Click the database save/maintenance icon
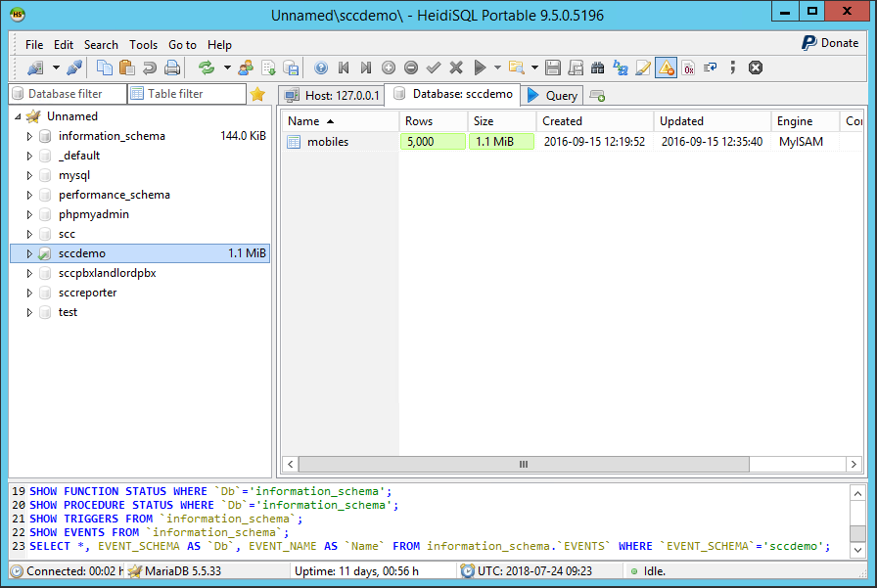Screen dimensions: 877x588 click(x=291, y=68)
